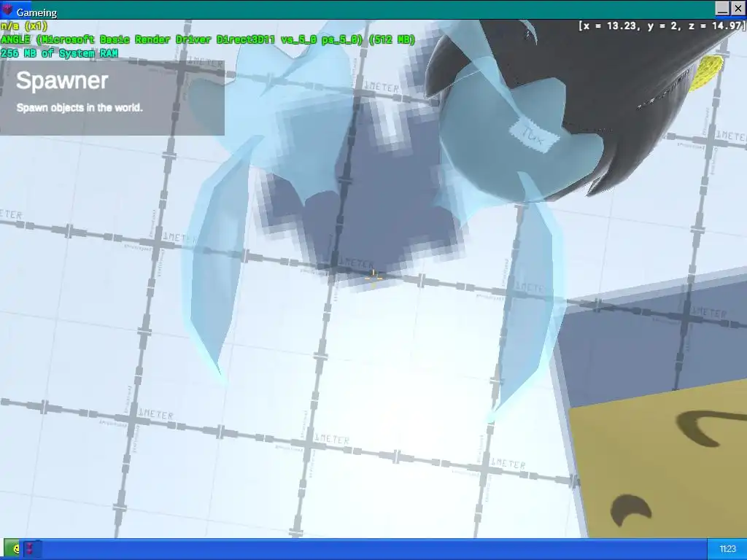Click the "256 MB of System RAM" text
Screen dimensions: 747x560
point(59,53)
